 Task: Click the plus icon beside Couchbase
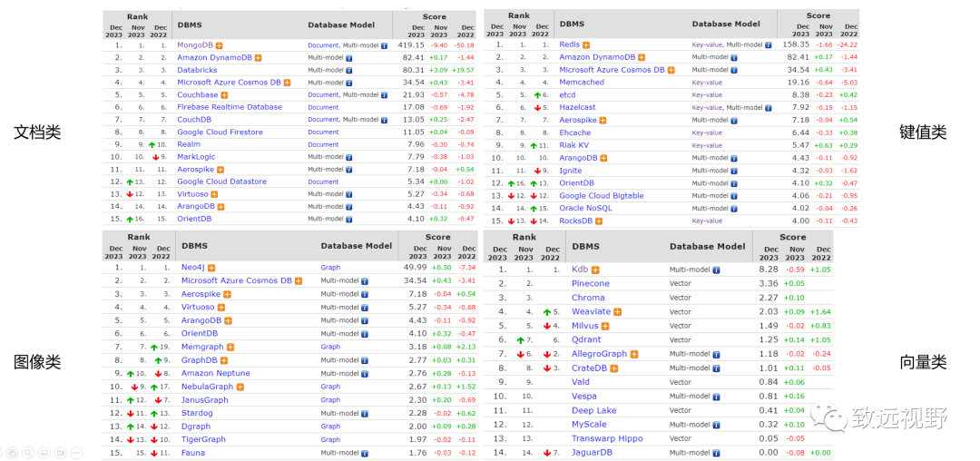224,94
